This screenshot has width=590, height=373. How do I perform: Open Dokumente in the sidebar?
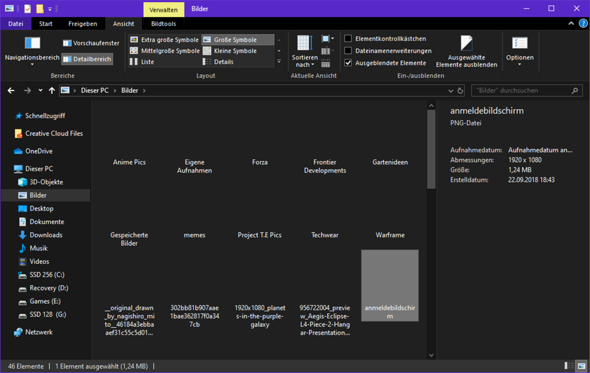pos(42,222)
